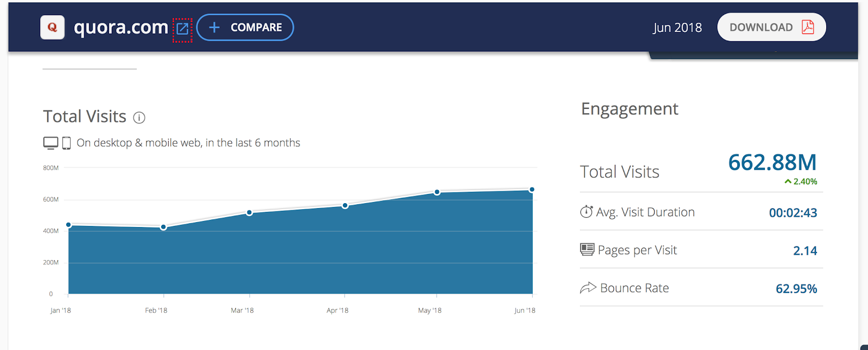Click the 400M y-axis label
This screenshot has width=868, height=350.
(x=51, y=231)
